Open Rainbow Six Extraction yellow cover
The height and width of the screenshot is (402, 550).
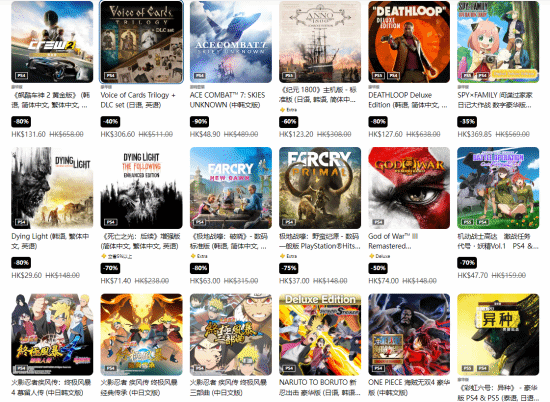point(498,335)
